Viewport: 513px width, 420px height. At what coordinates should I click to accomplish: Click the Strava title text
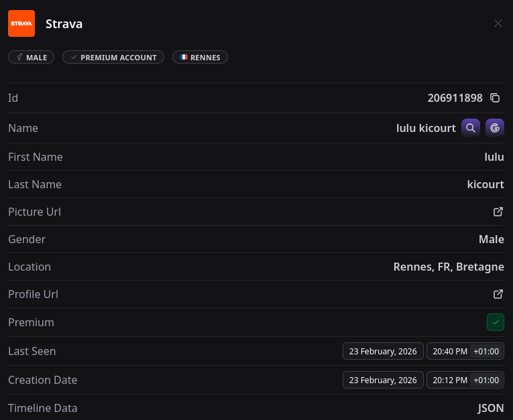(64, 24)
